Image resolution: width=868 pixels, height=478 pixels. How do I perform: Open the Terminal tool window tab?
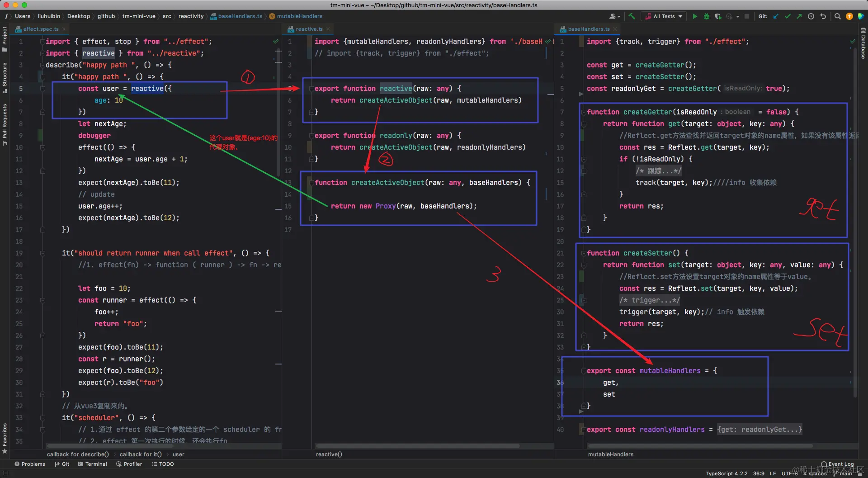pos(93,464)
